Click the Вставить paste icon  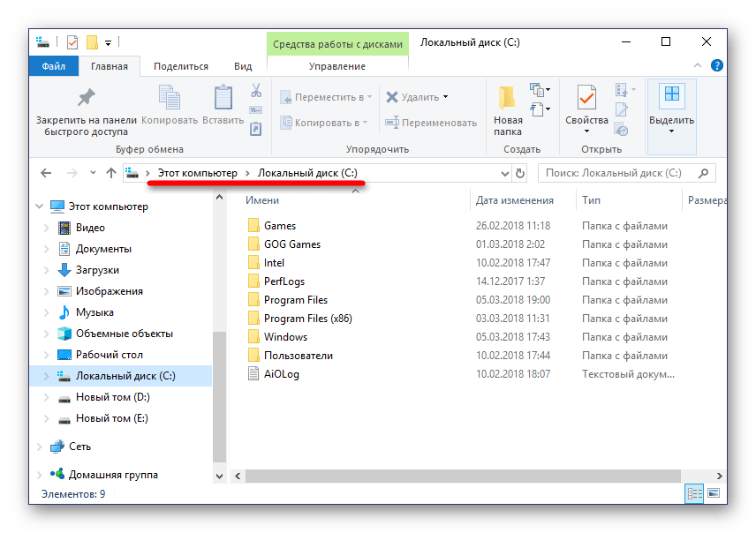pos(223,97)
